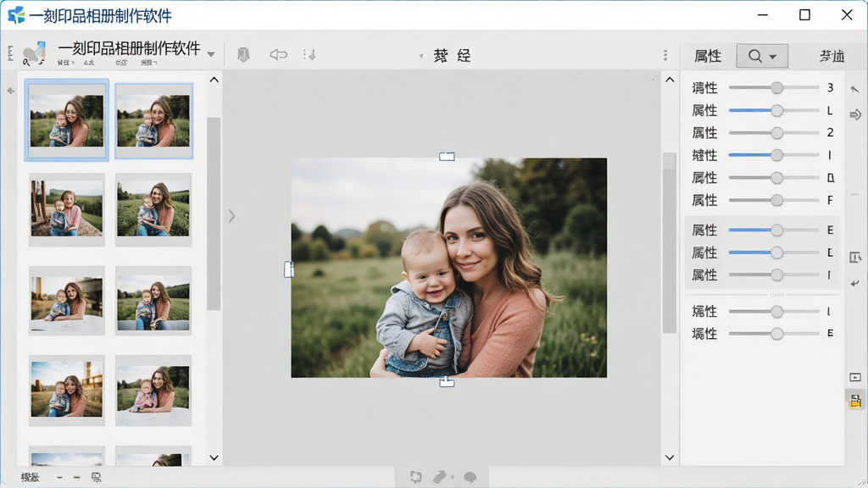Click the slider with value 2
Viewport: 868px width, 488px height.
tap(774, 133)
